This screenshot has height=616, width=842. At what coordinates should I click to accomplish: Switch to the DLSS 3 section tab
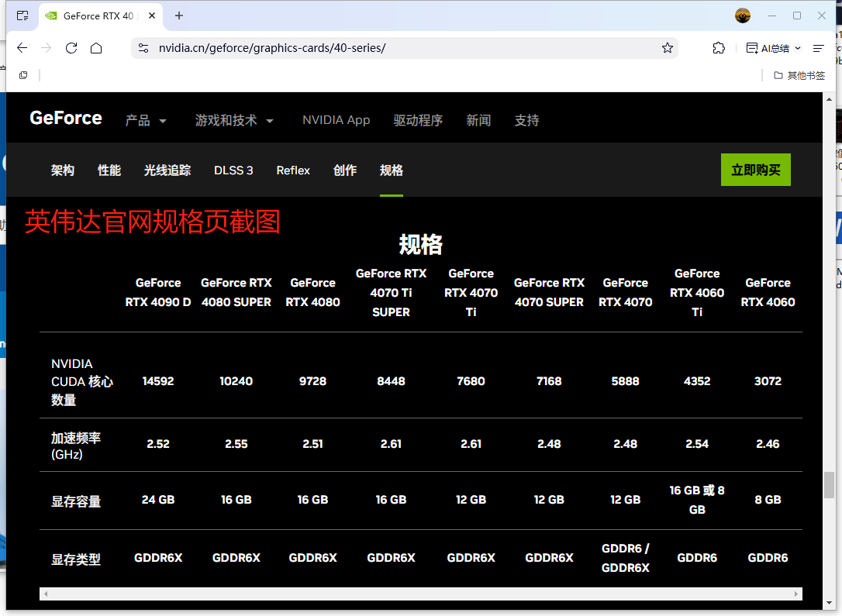233,170
